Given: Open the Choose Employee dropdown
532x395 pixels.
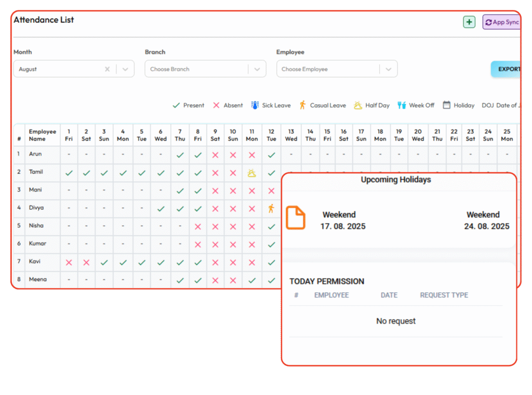Looking at the screenshot, I should 337,69.
